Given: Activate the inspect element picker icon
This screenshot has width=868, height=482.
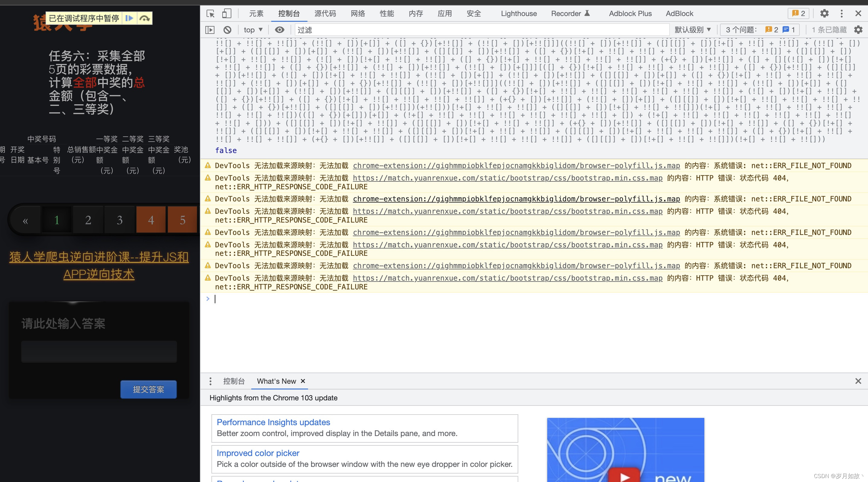Looking at the screenshot, I should point(211,14).
